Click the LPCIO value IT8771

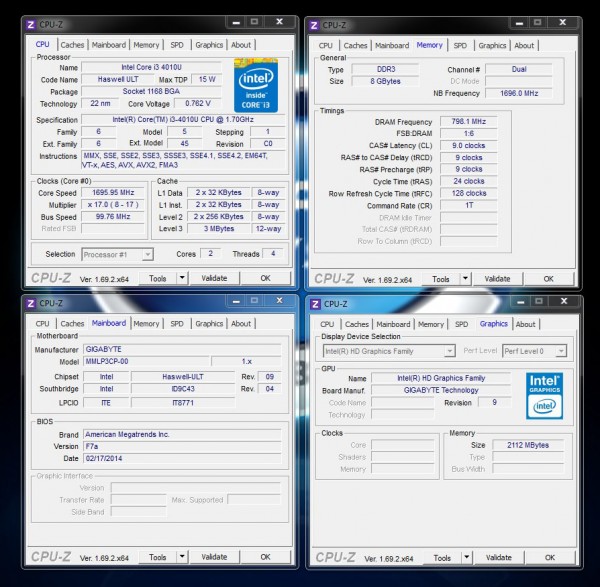[x=183, y=403]
